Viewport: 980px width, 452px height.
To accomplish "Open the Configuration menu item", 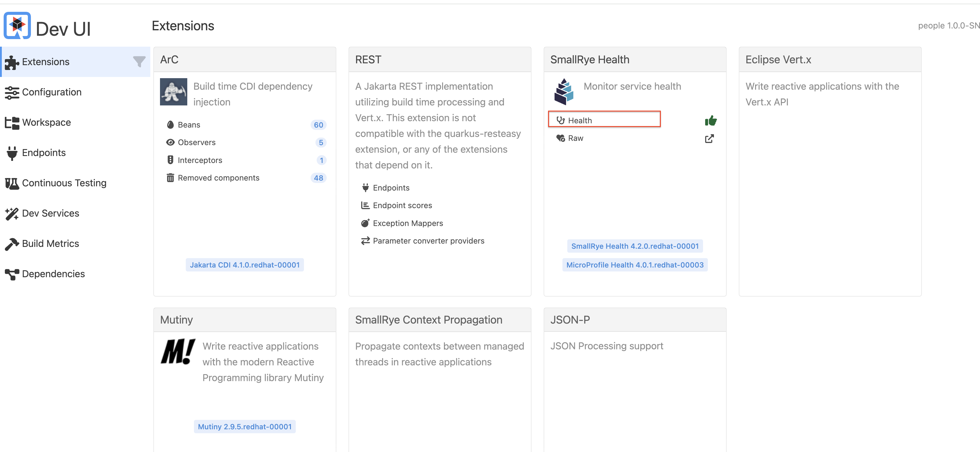I will coord(51,92).
